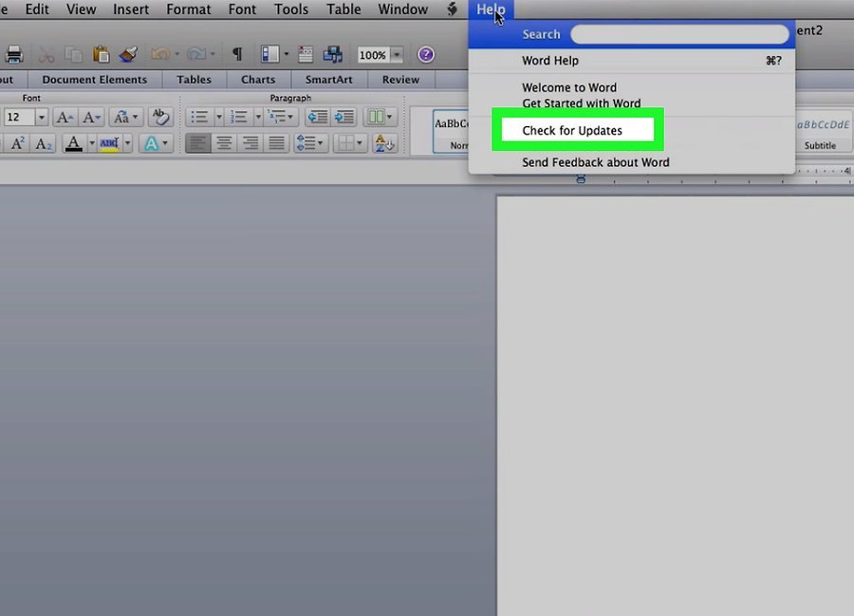This screenshot has width=854, height=616.
Task: Open the 100% zoom dropdown
Action: point(397,55)
